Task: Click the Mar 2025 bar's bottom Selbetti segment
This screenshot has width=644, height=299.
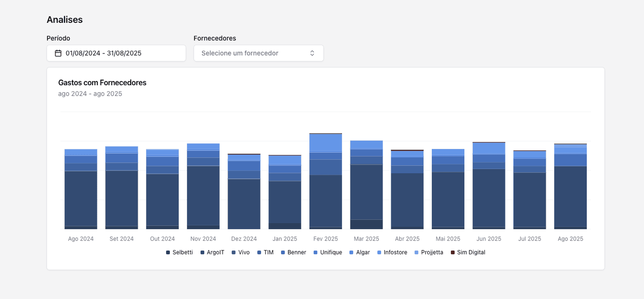Action: point(367,224)
